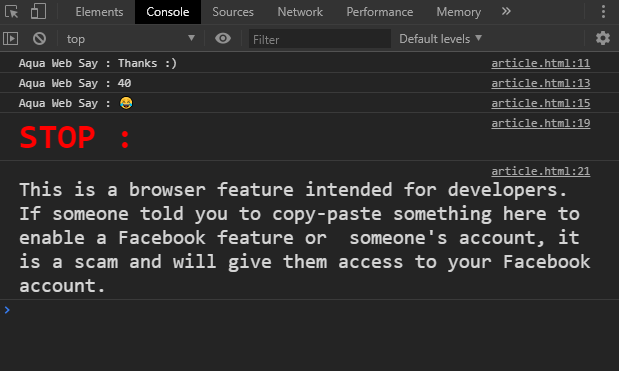Switch to the Sources tab
The height and width of the screenshot is (371, 619).
pyautogui.click(x=233, y=12)
